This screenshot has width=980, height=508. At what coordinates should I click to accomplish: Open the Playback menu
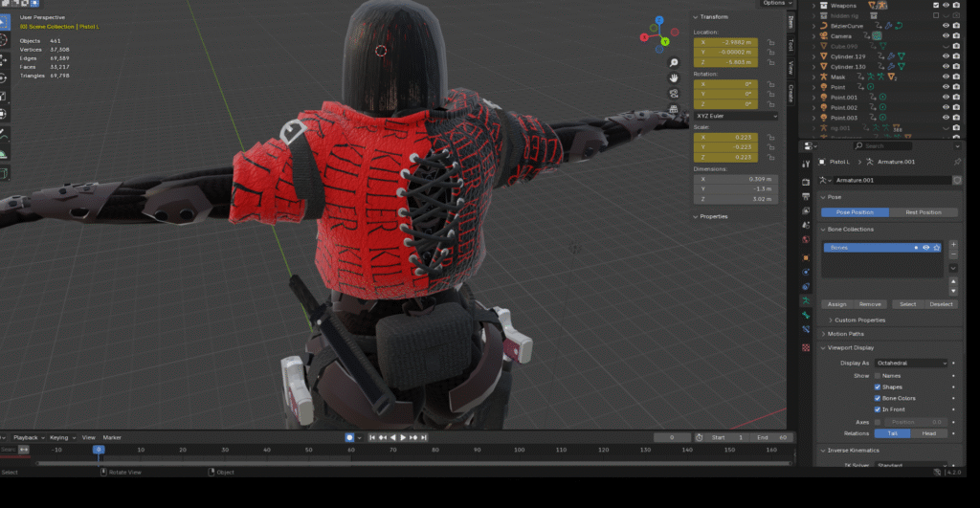point(25,437)
